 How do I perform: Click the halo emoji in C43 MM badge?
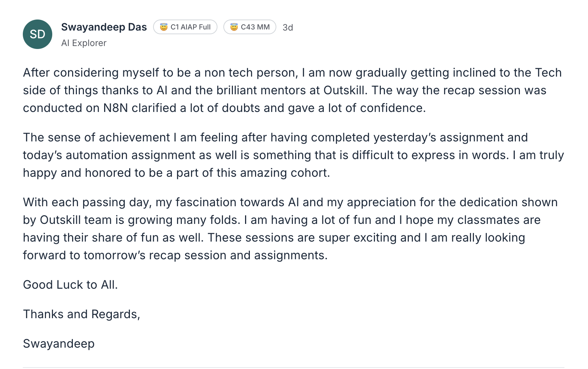coord(234,27)
